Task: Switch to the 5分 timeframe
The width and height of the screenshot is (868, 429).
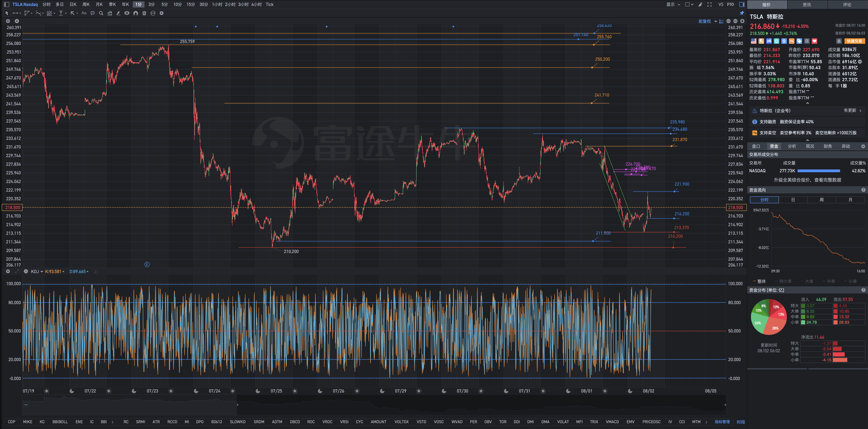Action: 165,4
